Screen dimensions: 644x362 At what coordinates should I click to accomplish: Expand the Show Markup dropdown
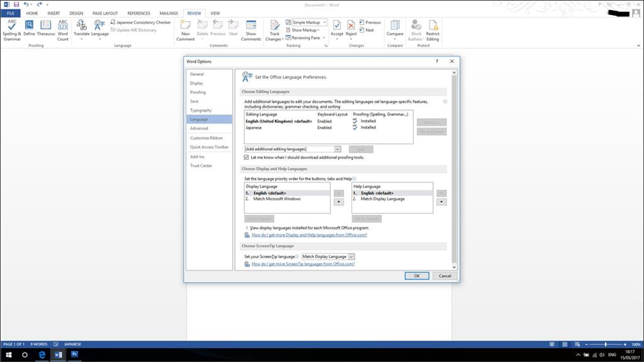(x=303, y=30)
